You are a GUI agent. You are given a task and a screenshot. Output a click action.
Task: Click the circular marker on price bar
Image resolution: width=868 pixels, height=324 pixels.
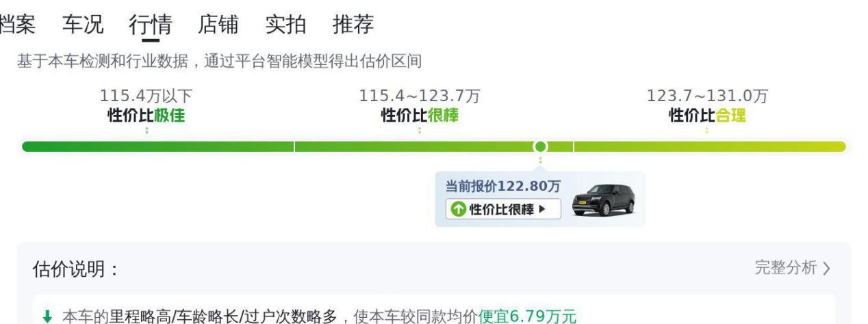[540, 146]
